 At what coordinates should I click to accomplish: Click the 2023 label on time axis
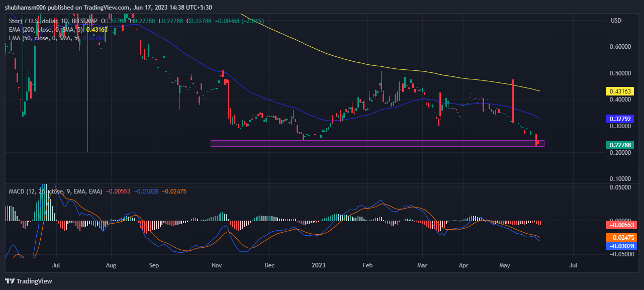318,264
